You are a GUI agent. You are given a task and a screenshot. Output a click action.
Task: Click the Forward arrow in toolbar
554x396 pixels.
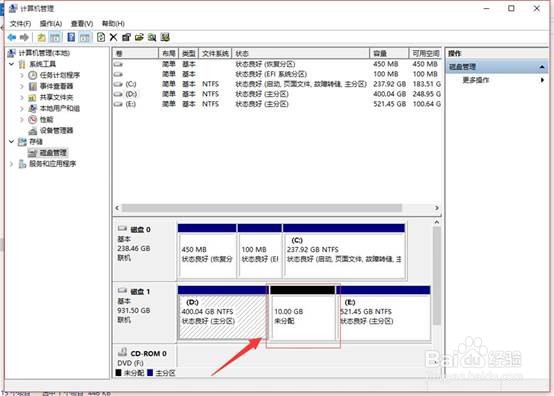pos(24,37)
